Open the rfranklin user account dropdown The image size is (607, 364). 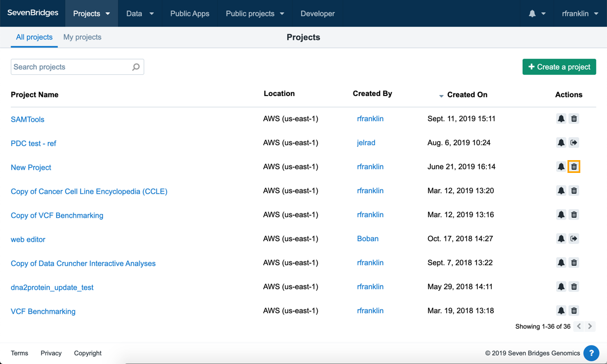pyautogui.click(x=580, y=13)
